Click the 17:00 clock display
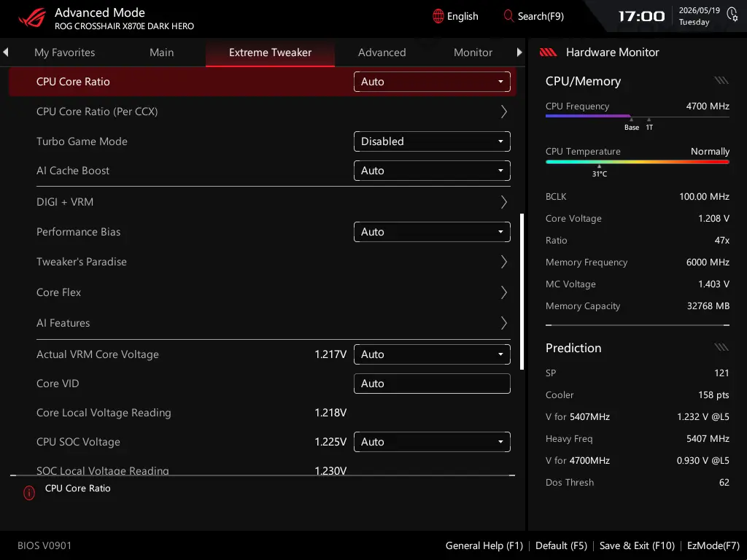Image resolution: width=747 pixels, height=560 pixels. point(641,17)
